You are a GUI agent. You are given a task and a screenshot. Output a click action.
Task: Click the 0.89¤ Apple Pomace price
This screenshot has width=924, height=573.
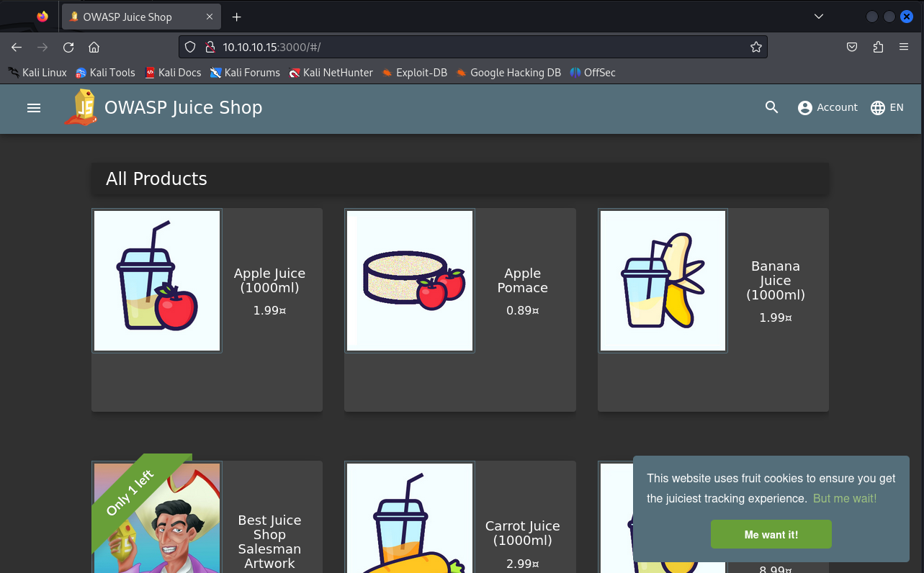pos(522,311)
